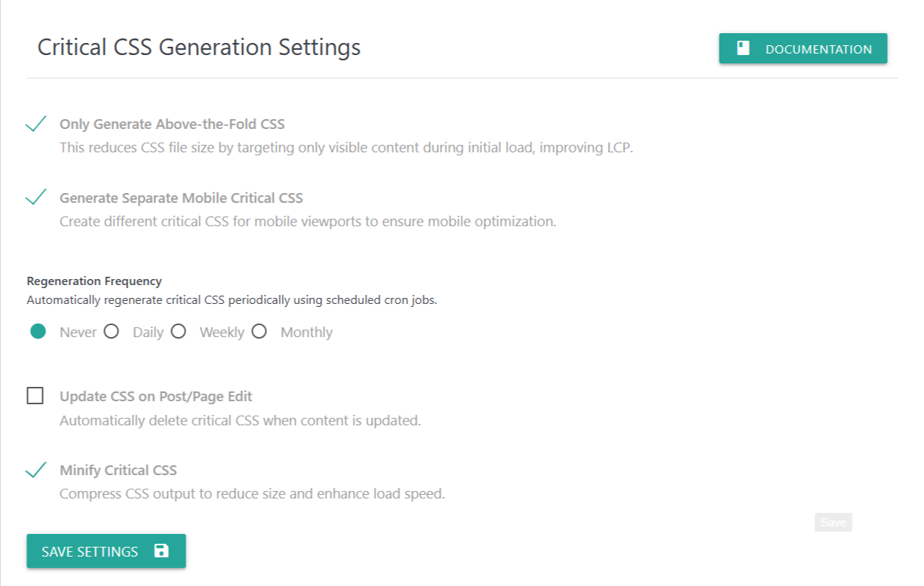
Task: Click the Only Generate Above-the-Fold CSS label
Action: click(172, 124)
